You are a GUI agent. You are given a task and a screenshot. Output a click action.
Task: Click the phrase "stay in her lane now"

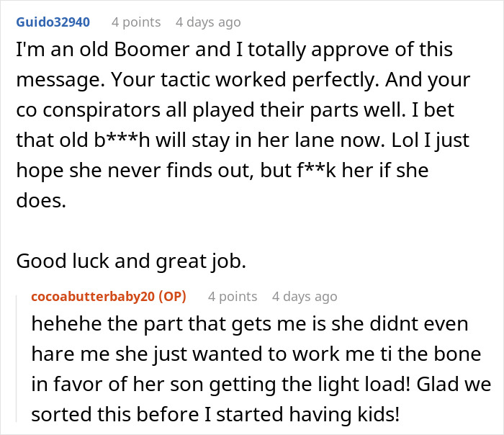288,140
